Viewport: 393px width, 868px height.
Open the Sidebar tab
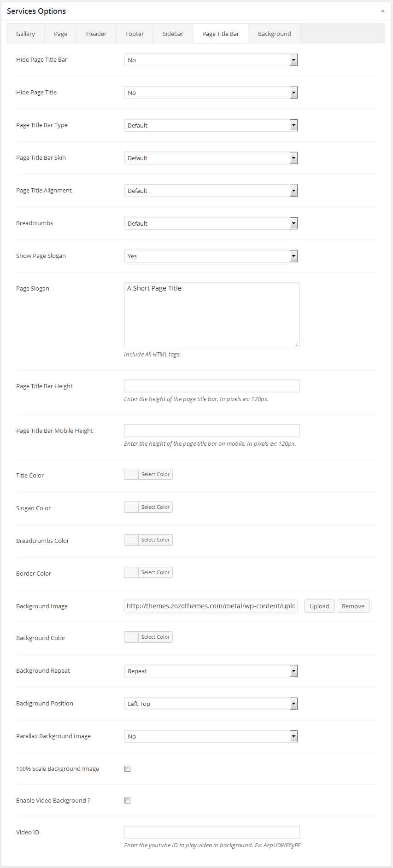coord(173,34)
